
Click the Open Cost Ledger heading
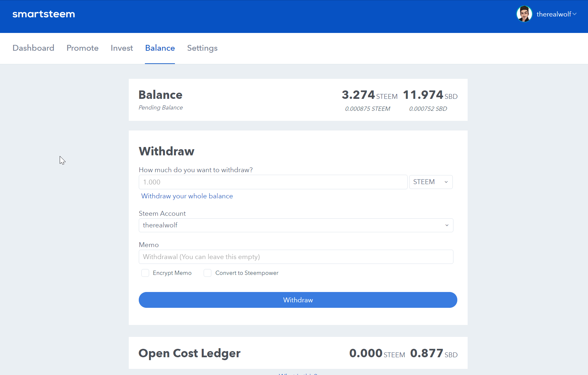pyautogui.click(x=189, y=353)
